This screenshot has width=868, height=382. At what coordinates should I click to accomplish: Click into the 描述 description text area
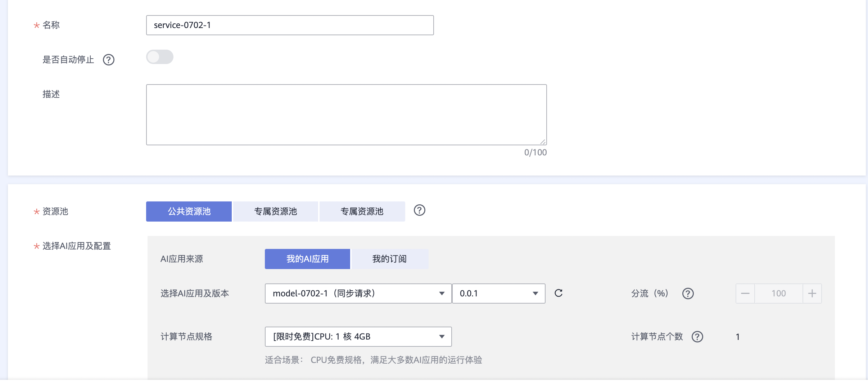[x=346, y=115]
